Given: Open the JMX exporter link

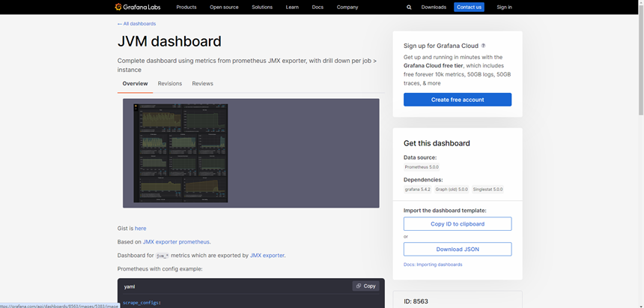Looking at the screenshot, I should coord(267,256).
